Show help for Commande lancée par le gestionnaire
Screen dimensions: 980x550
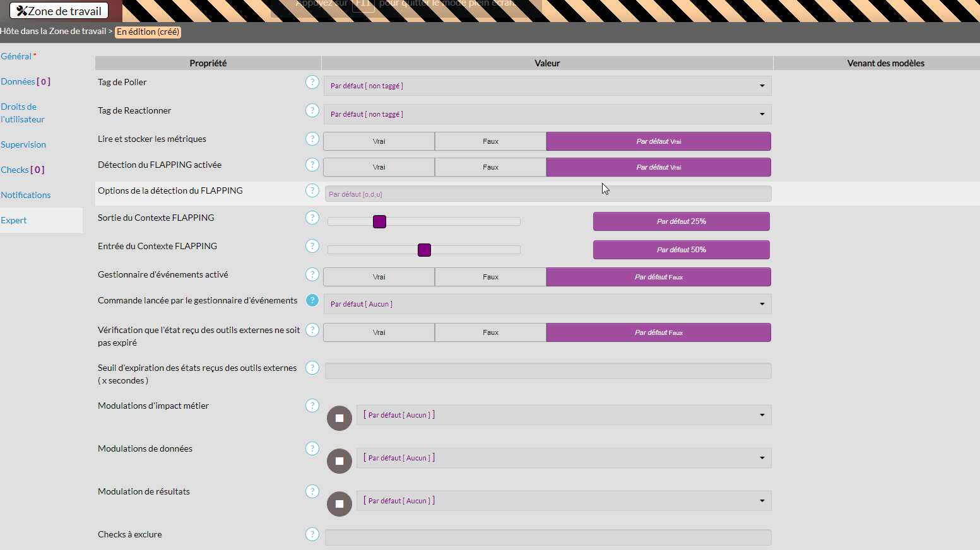[x=312, y=300]
